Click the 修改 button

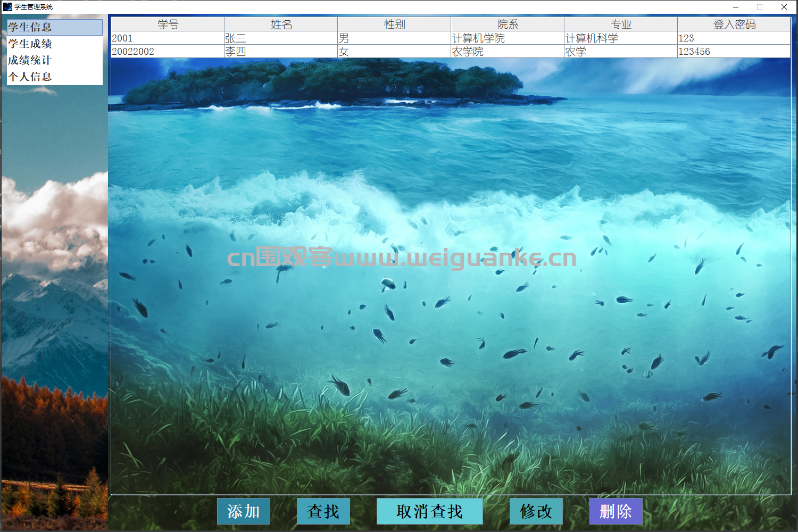[x=536, y=511]
